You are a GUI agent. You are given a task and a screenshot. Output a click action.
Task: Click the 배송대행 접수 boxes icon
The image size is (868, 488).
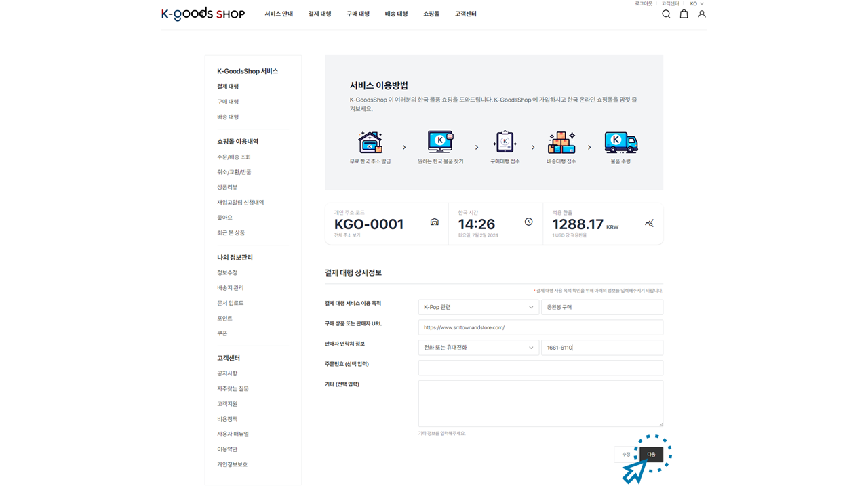point(561,143)
